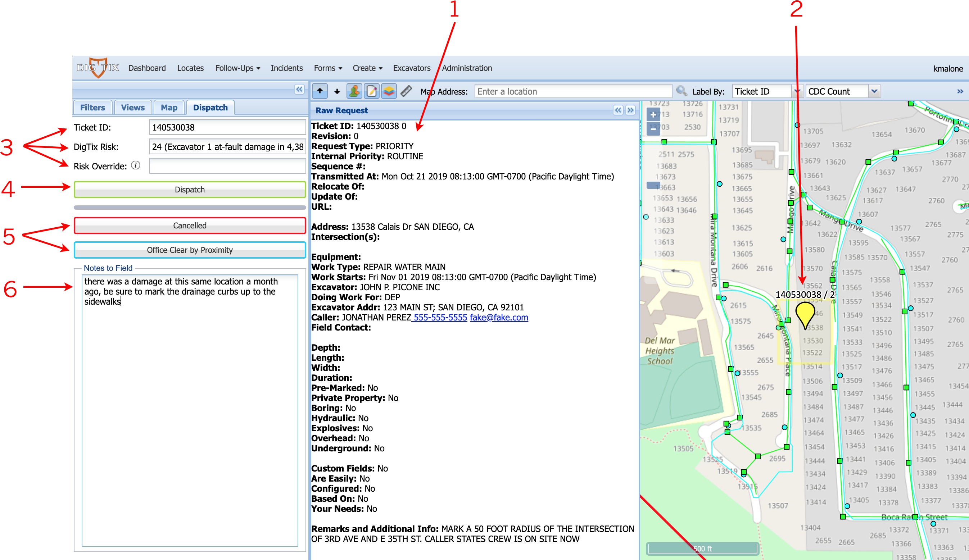Viewport: 969px width, 560px height.
Task: Click the map zoom slider handle
Action: pyautogui.click(x=653, y=185)
